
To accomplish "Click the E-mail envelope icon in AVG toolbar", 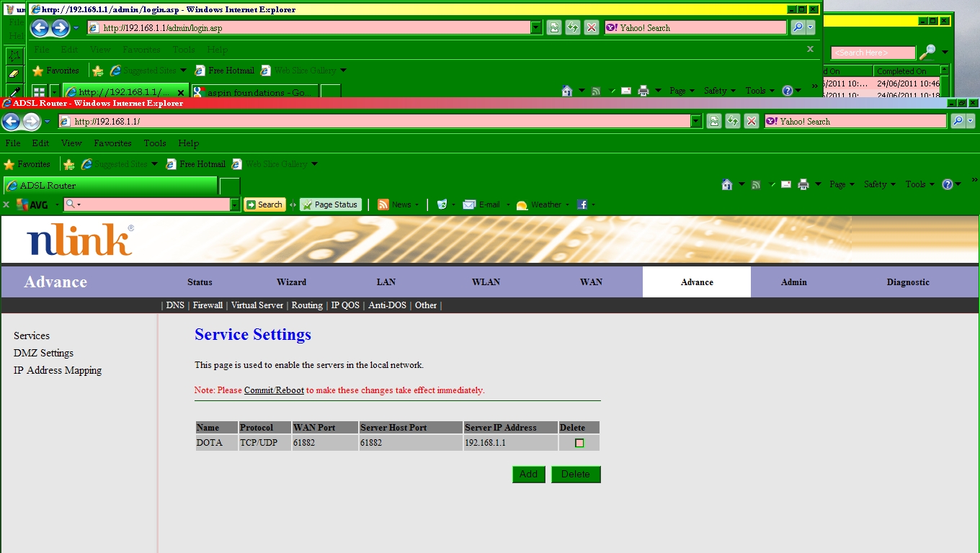I will [469, 204].
